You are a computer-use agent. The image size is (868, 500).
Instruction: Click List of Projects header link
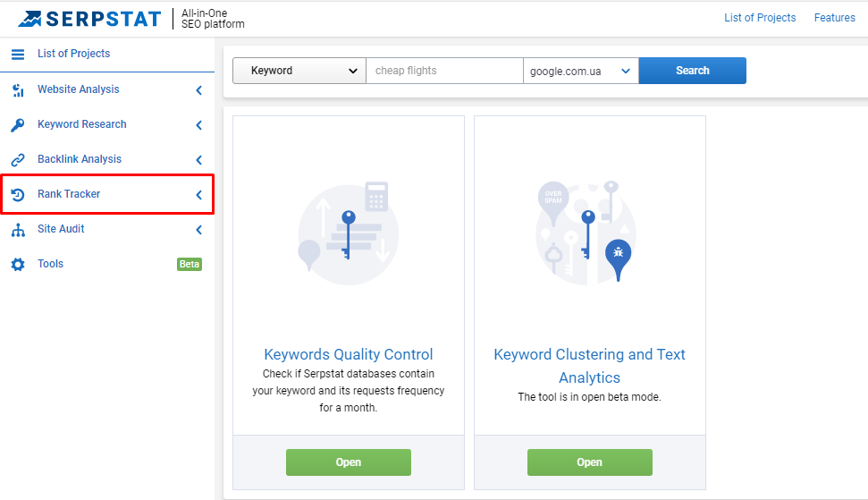[x=760, y=18]
